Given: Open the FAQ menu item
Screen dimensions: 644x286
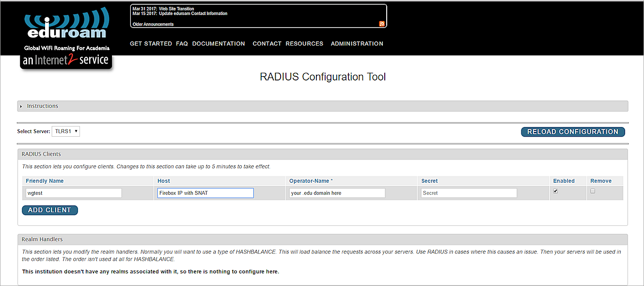Looking at the screenshot, I should pyautogui.click(x=182, y=44).
